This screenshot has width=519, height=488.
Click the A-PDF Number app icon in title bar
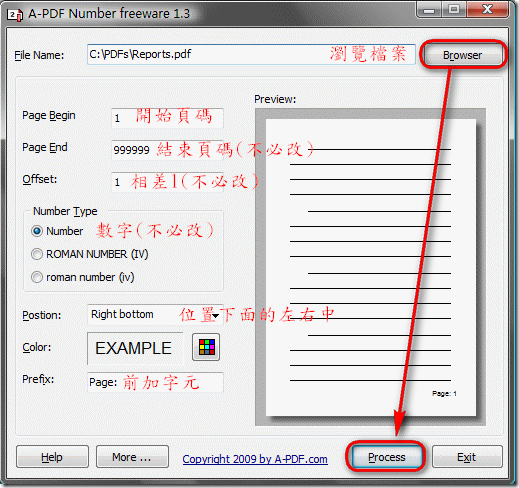(15, 15)
